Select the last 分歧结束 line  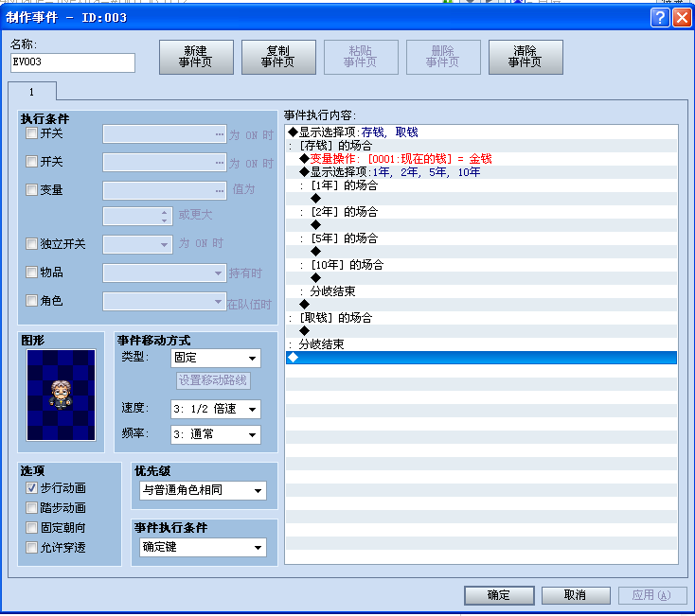point(481,344)
